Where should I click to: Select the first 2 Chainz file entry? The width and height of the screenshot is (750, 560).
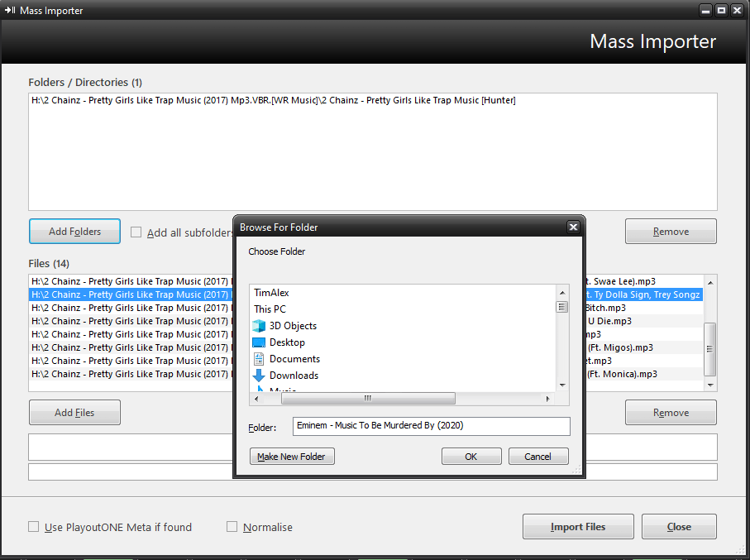[x=124, y=280]
